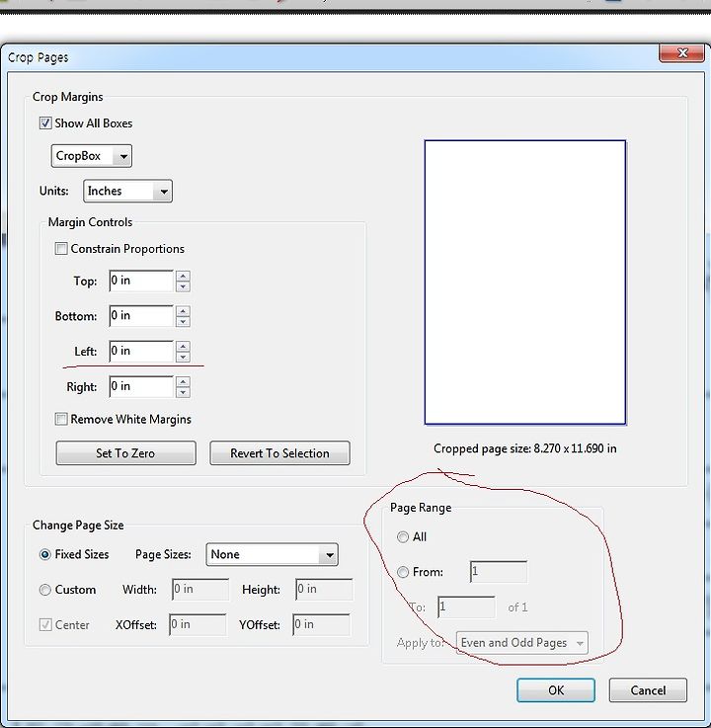Image resolution: width=711 pixels, height=728 pixels.
Task: Enable the Constrain Proportions checkbox
Action: click(x=61, y=248)
